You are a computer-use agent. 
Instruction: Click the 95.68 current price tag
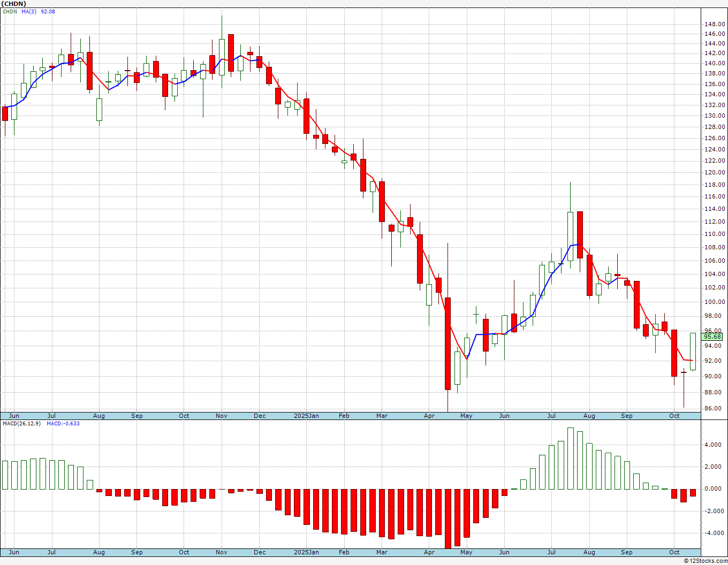coord(712,337)
